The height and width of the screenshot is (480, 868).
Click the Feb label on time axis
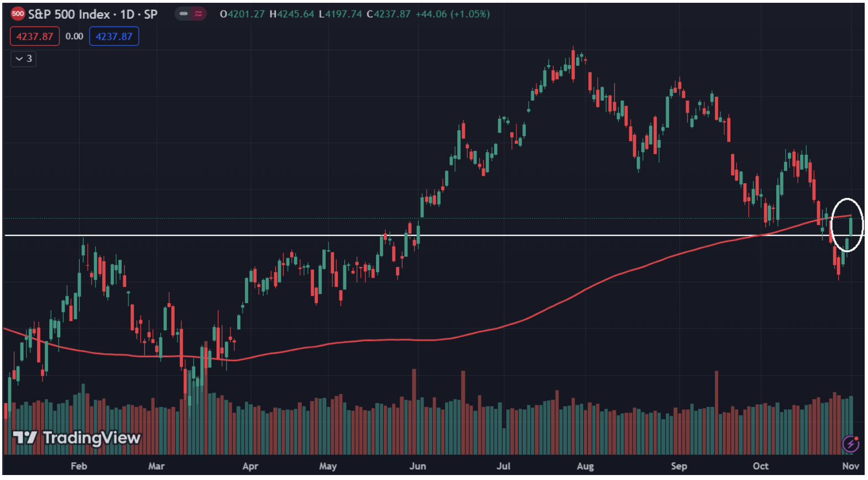pos(79,466)
